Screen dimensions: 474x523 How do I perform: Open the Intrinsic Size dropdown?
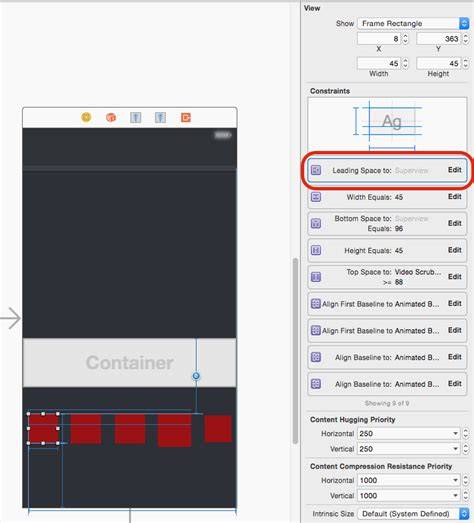[x=413, y=514]
